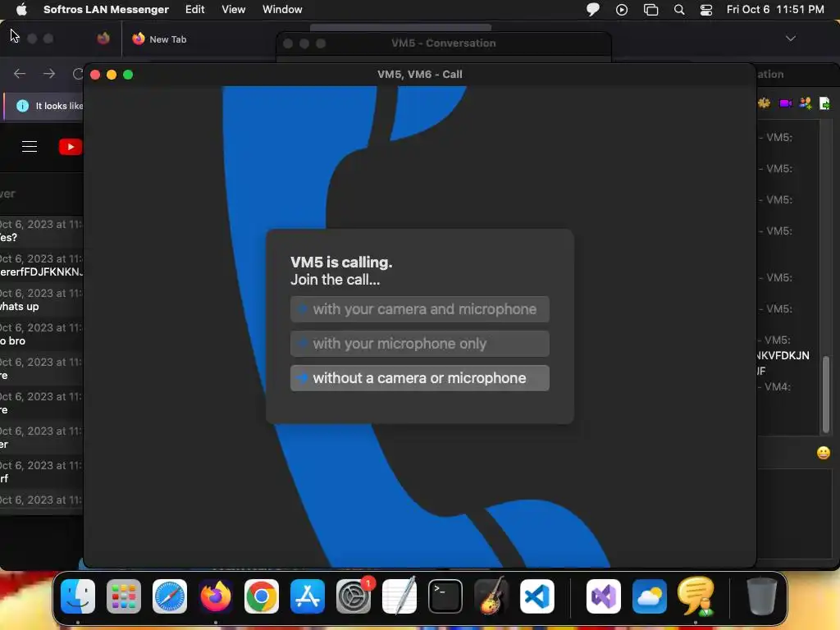The width and height of the screenshot is (840, 630).
Task: Open the Window menu
Action: [282, 9]
